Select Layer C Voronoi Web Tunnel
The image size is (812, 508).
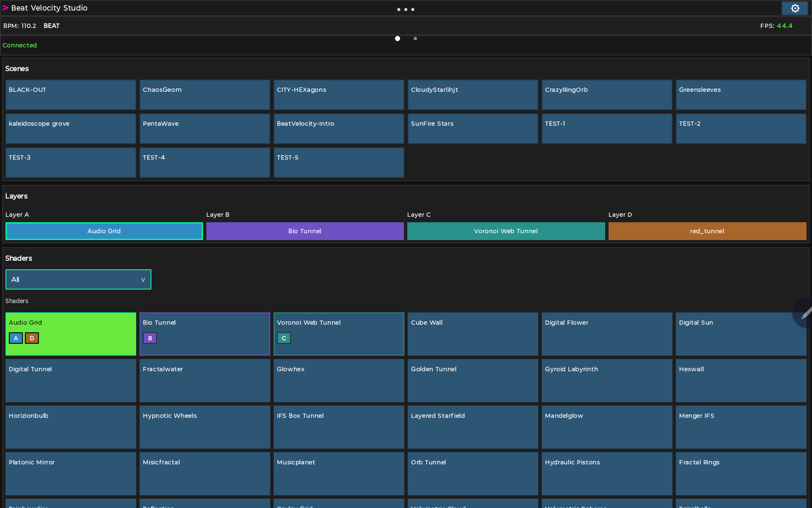[506, 231]
